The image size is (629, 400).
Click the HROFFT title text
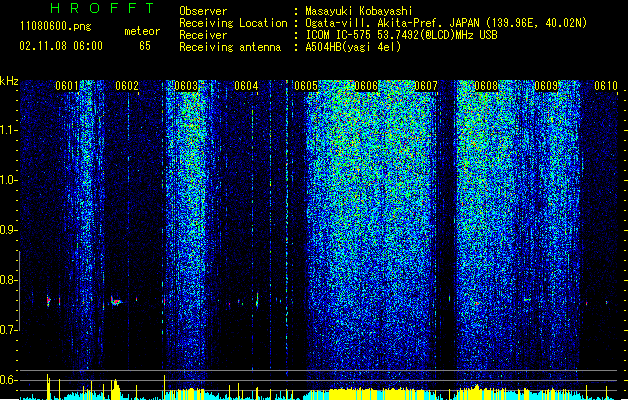102,8
